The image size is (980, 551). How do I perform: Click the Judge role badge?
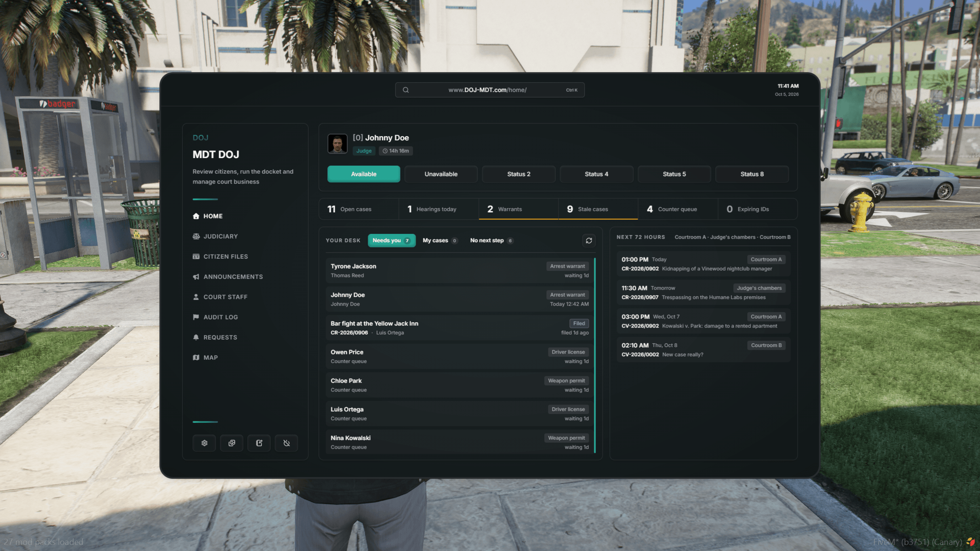click(x=364, y=151)
